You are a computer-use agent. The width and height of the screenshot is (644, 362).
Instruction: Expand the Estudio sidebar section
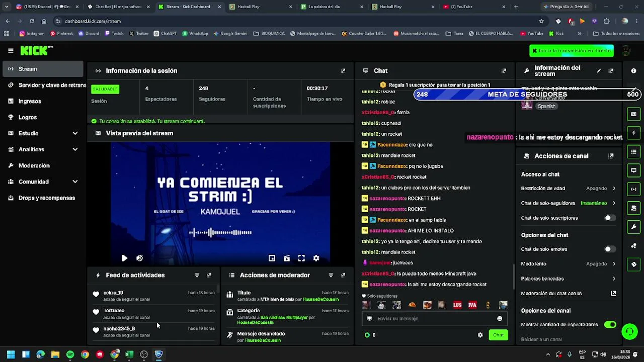[x=43, y=133]
